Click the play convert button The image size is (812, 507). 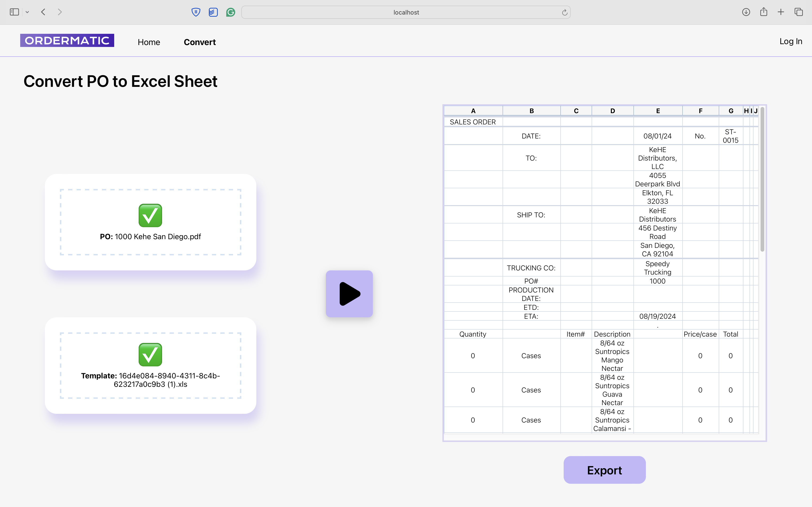[x=349, y=294]
